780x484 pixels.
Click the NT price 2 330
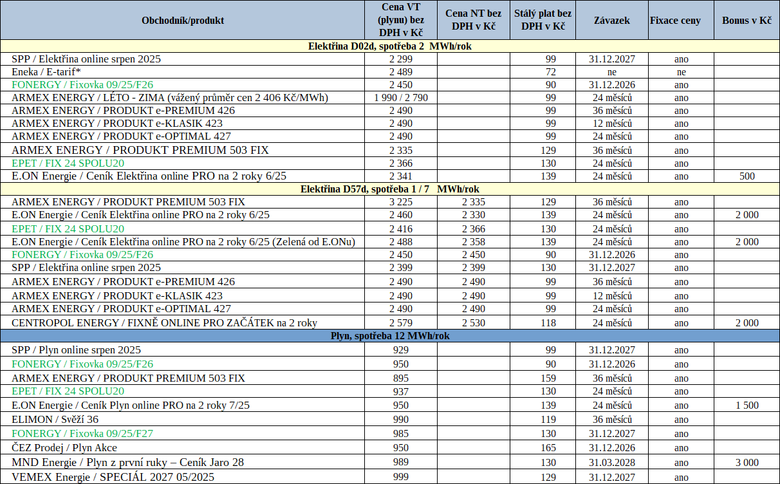pos(474,215)
